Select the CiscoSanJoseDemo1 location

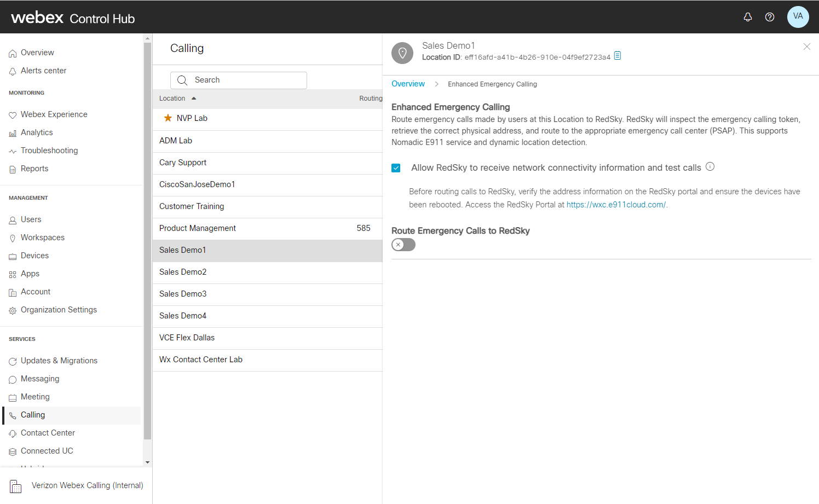(x=268, y=185)
